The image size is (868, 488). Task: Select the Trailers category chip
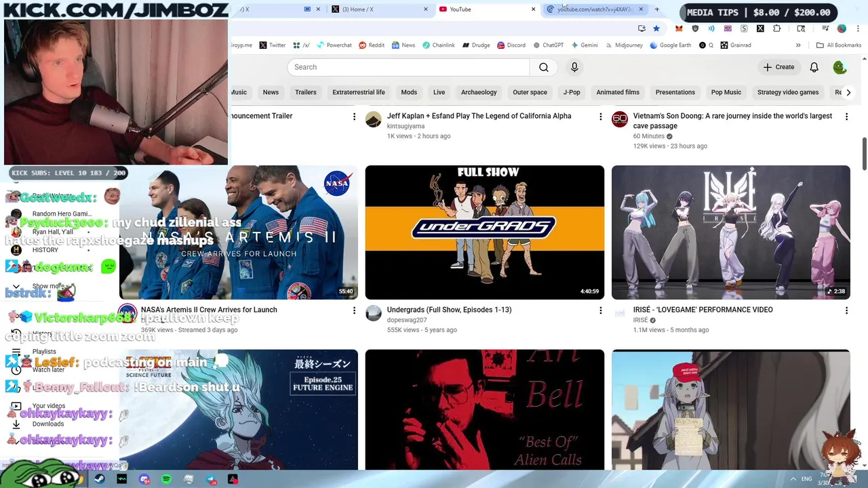[x=305, y=92]
